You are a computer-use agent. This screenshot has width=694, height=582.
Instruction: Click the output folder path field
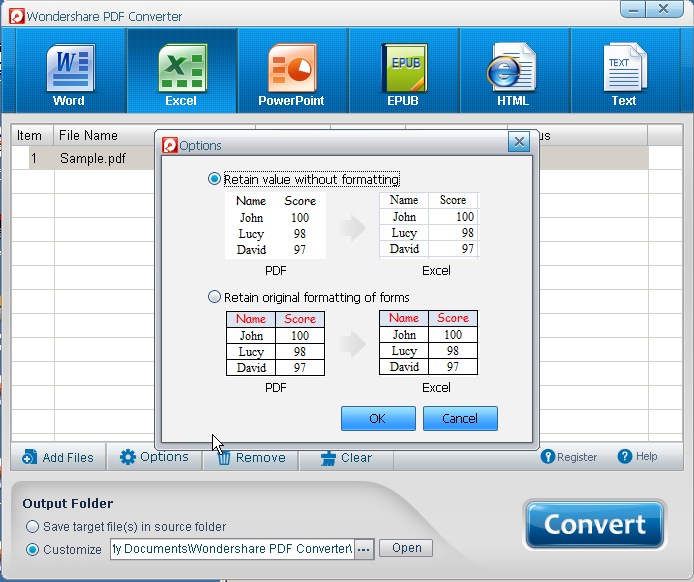pos(232,549)
